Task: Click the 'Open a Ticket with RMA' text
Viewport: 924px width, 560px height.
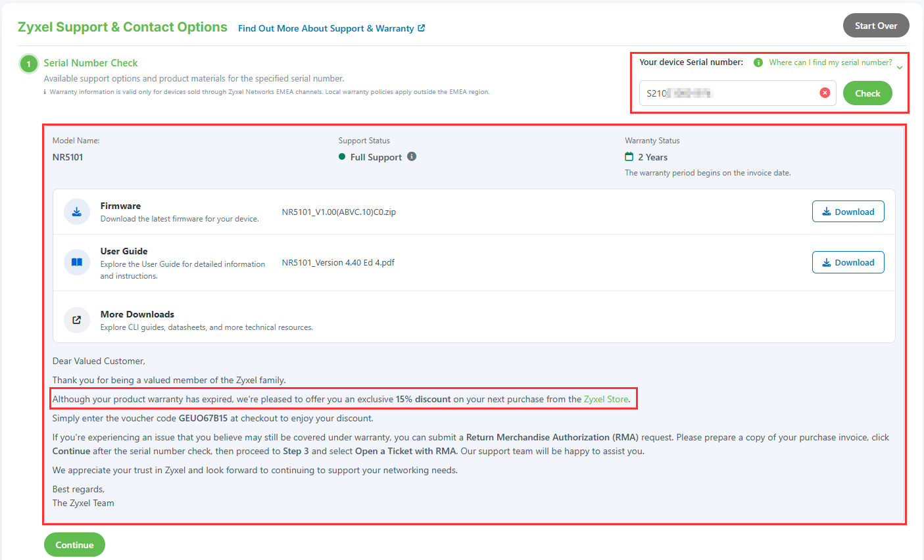Action: (405, 451)
